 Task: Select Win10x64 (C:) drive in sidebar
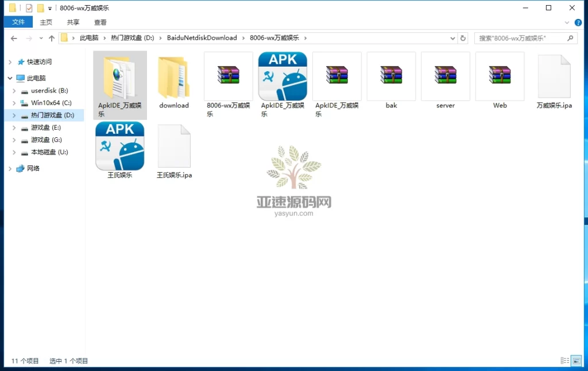click(51, 103)
